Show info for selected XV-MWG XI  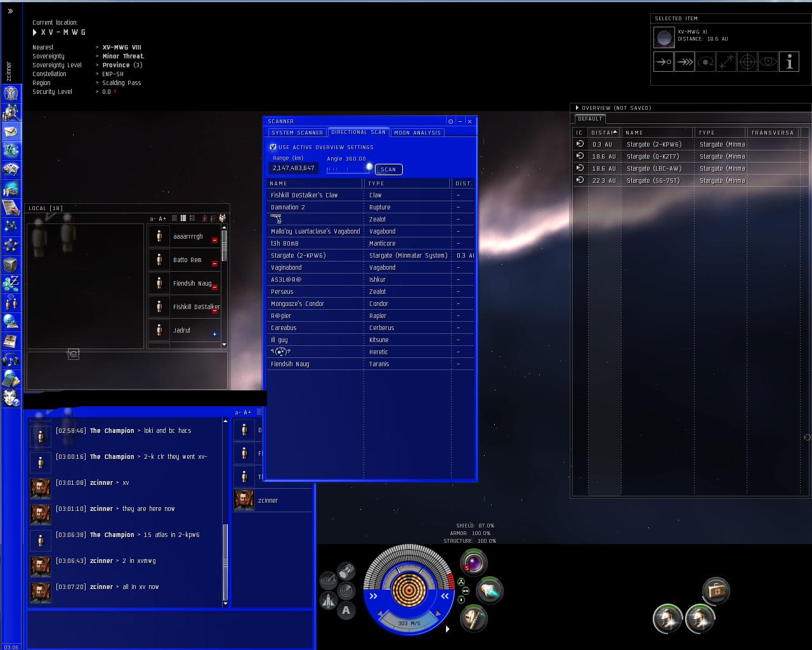(x=789, y=62)
